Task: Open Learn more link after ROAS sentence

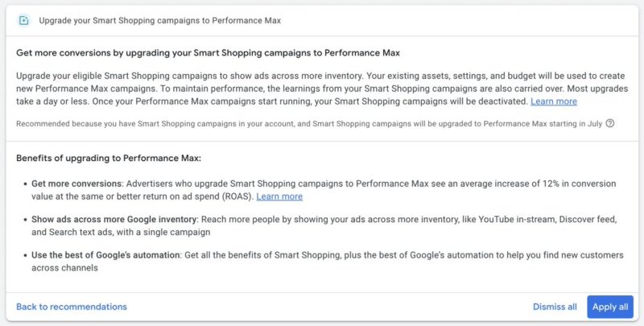Action: 279,196
